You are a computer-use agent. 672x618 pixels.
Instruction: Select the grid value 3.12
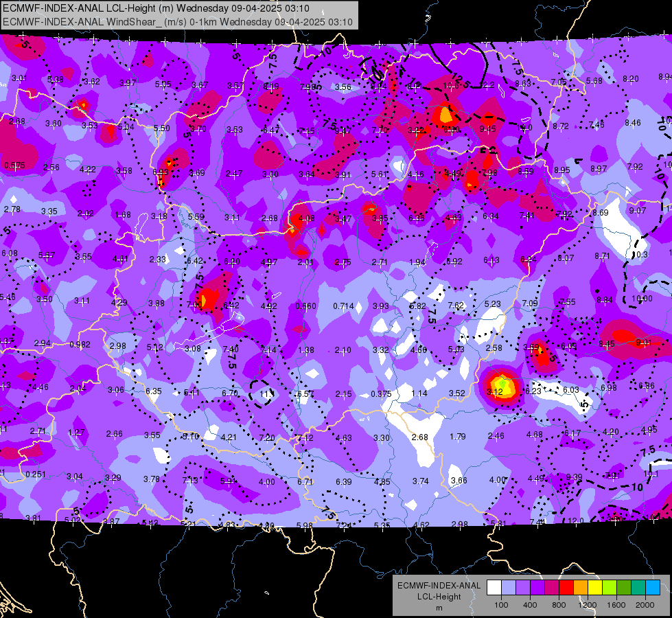(x=495, y=391)
